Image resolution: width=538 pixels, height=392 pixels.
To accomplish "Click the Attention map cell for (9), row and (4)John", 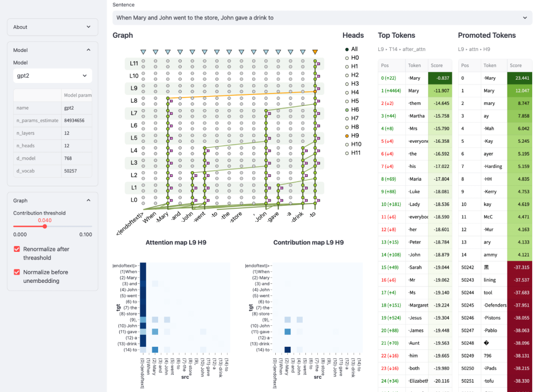I will coord(167,320).
